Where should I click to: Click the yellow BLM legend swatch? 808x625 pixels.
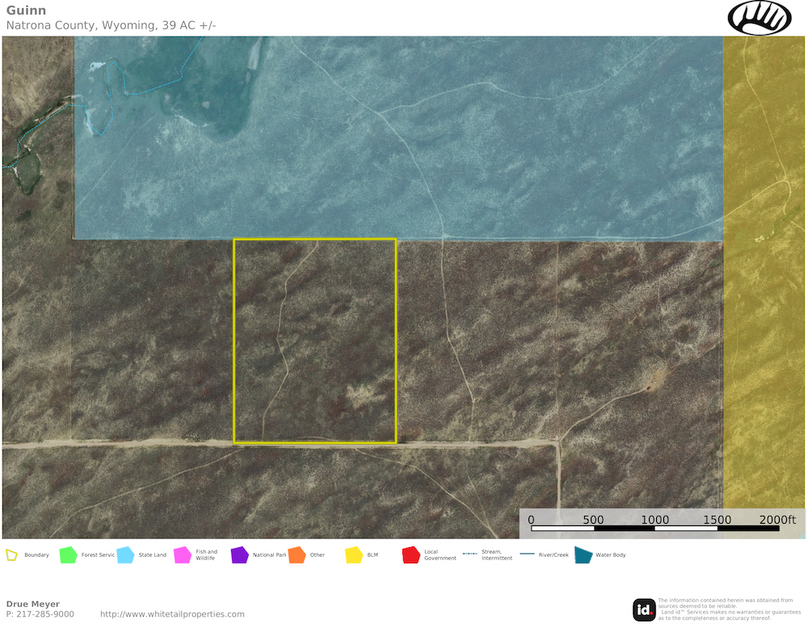(x=353, y=555)
